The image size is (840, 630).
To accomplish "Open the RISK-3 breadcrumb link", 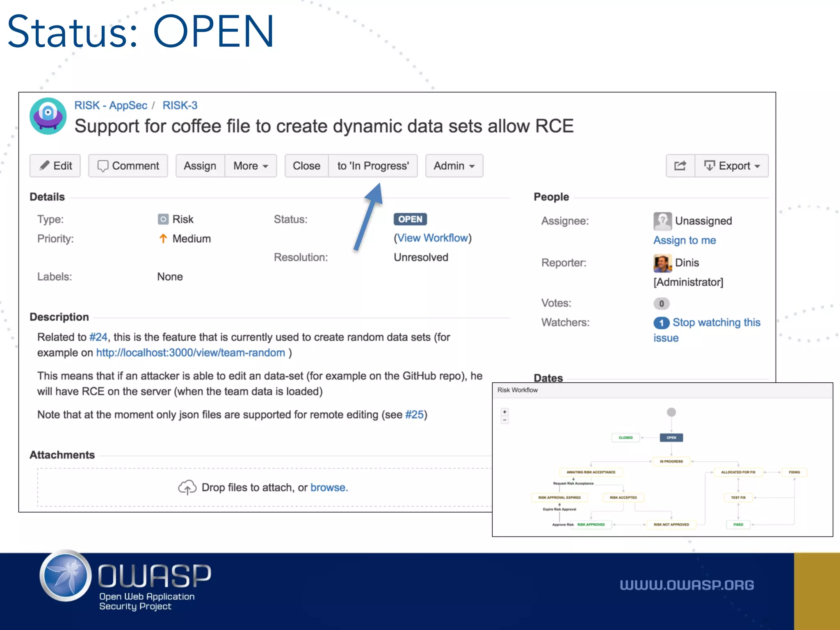I will click(180, 105).
